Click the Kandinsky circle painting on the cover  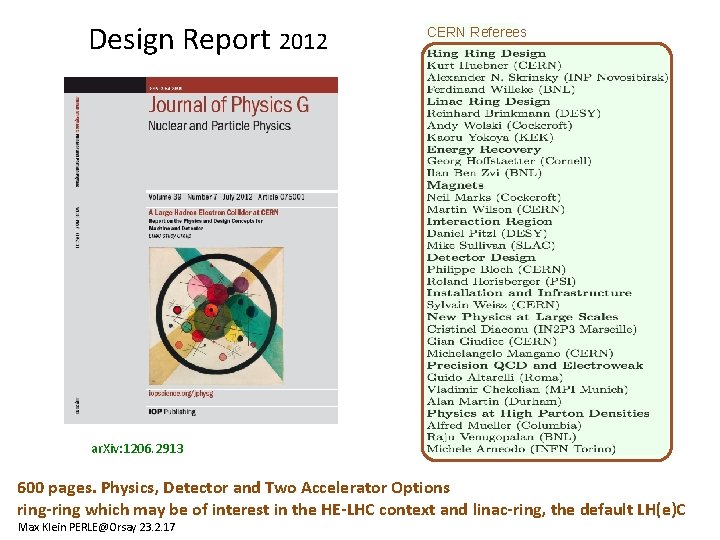tap(216, 316)
